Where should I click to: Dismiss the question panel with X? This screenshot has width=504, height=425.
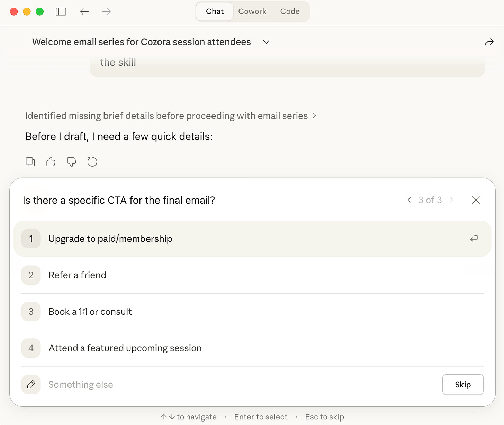coord(476,200)
